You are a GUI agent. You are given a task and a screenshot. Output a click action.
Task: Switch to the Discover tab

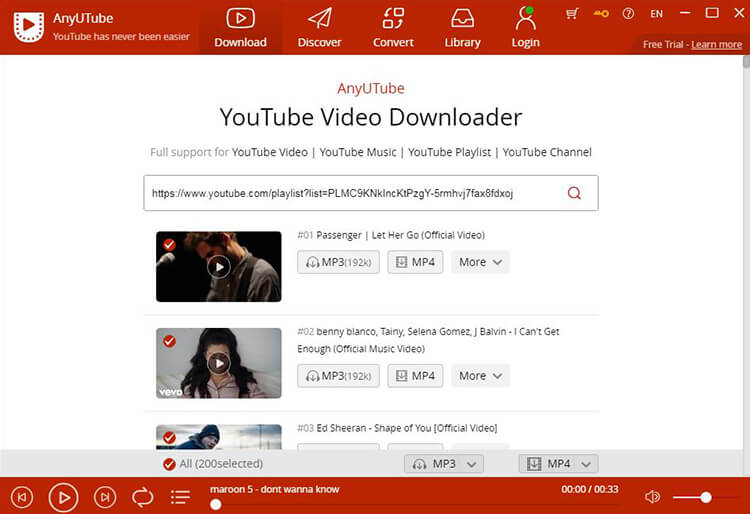pyautogui.click(x=320, y=28)
